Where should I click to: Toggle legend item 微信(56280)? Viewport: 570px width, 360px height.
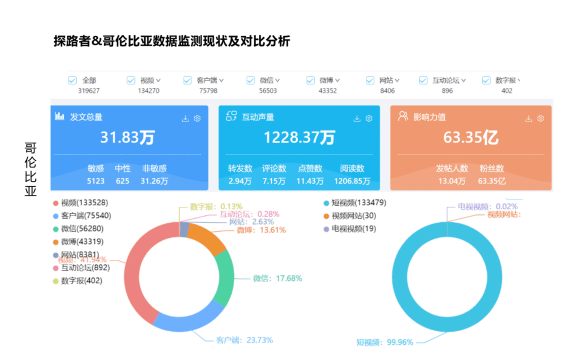(79, 229)
